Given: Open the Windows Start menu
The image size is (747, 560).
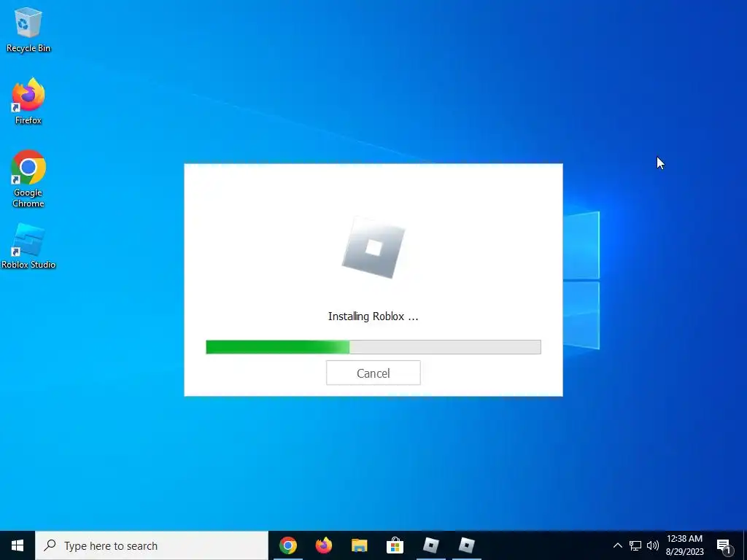Looking at the screenshot, I should (18, 545).
